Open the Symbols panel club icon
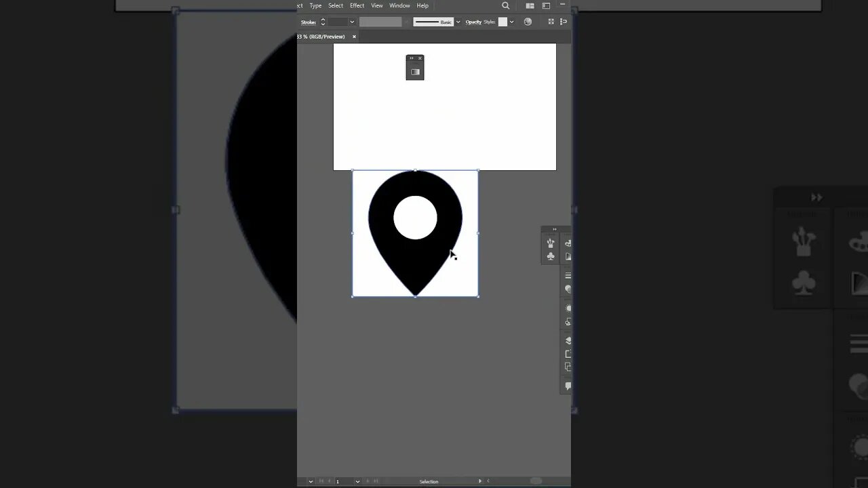 (x=551, y=256)
